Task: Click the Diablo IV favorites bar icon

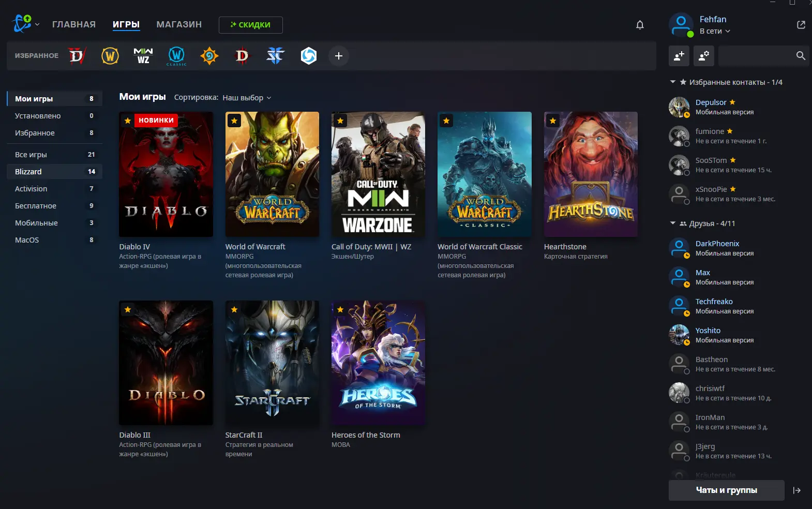Action: pyautogui.click(x=77, y=56)
